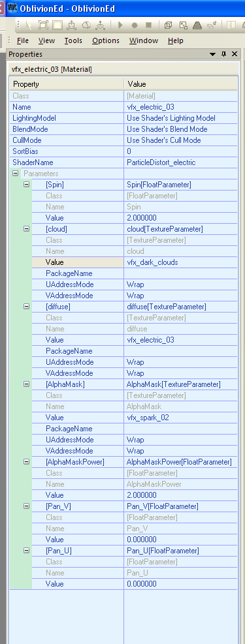
Task: Click the 3D cube toolbar icon
Action: [168, 25]
